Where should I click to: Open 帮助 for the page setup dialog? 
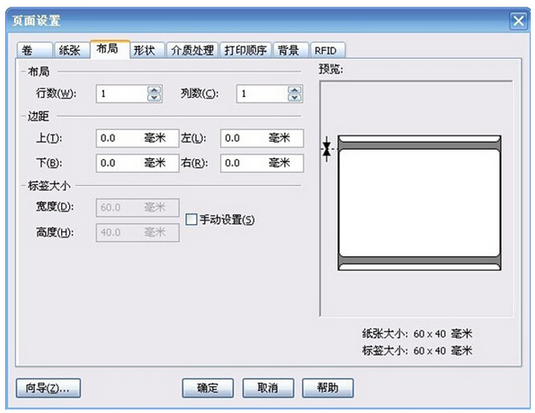tap(328, 388)
